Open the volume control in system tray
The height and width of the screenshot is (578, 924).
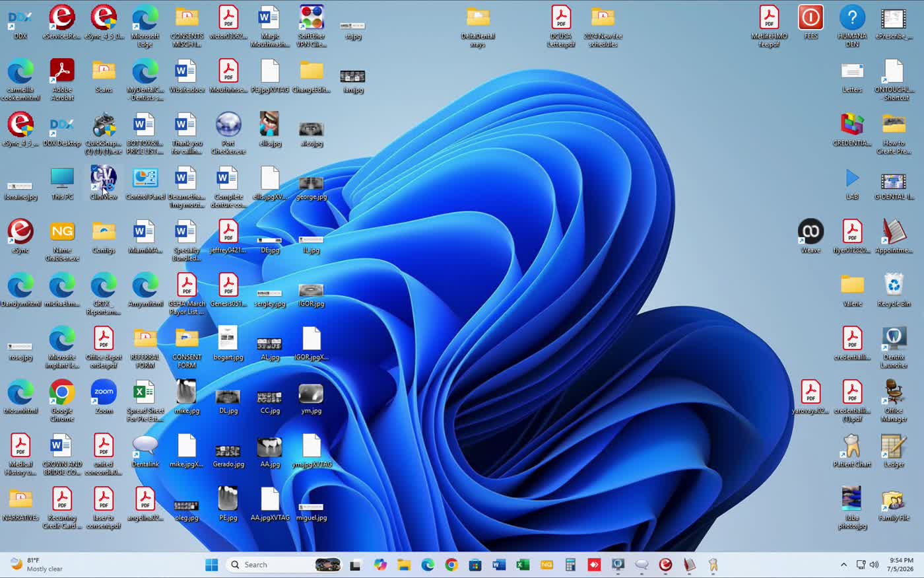click(x=874, y=565)
